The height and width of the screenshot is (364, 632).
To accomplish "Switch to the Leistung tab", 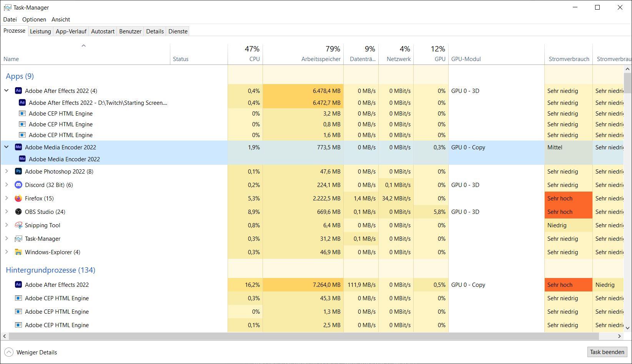I will coord(40,31).
